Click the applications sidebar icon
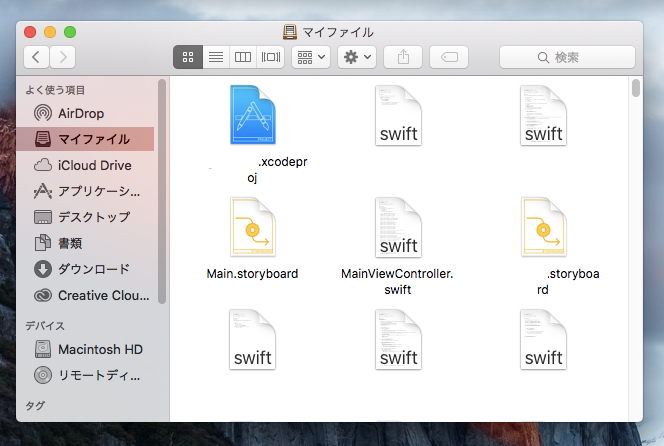 click(x=43, y=191)
